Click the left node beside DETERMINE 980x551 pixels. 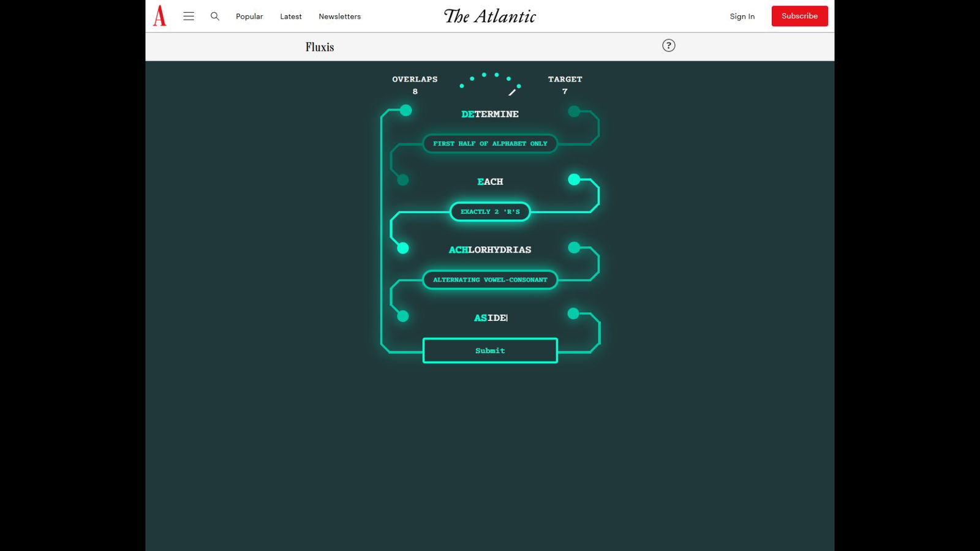(405, 111)
